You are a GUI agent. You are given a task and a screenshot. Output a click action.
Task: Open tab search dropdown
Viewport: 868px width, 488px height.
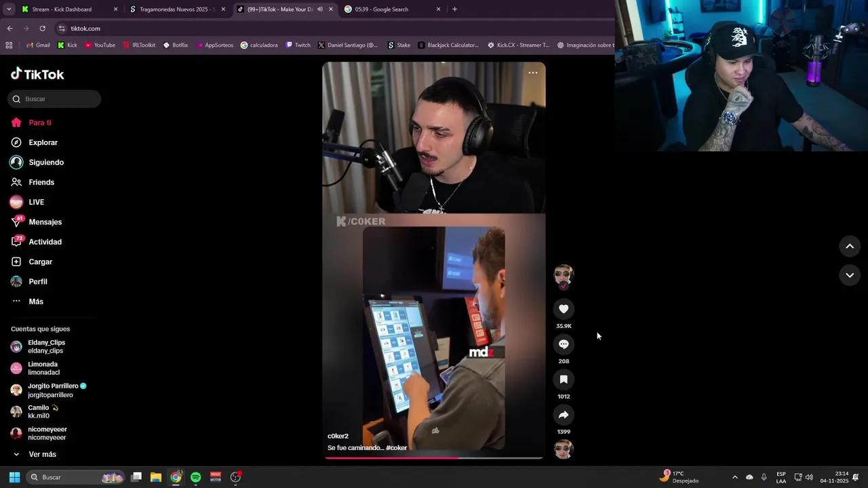[9, 9]
